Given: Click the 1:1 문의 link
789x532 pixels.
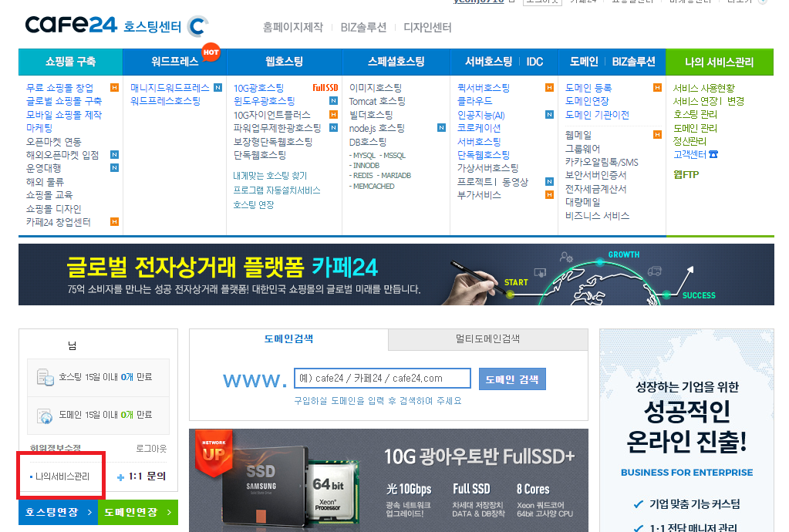Looking at the screenshot, I should point(147,476).
